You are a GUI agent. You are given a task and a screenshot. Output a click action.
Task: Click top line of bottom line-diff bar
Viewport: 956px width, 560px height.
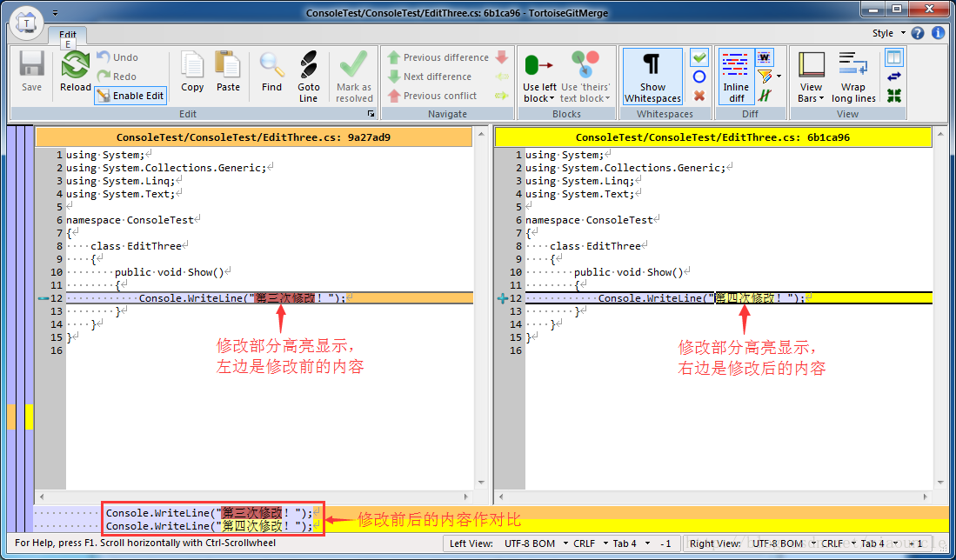coord(491,512)
